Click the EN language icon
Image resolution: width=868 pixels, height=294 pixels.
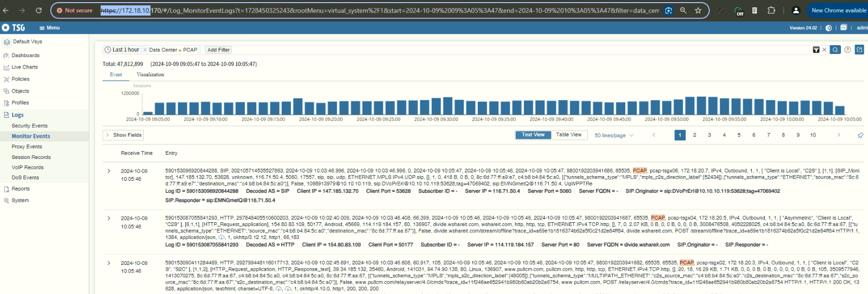[x=844, y=28]
